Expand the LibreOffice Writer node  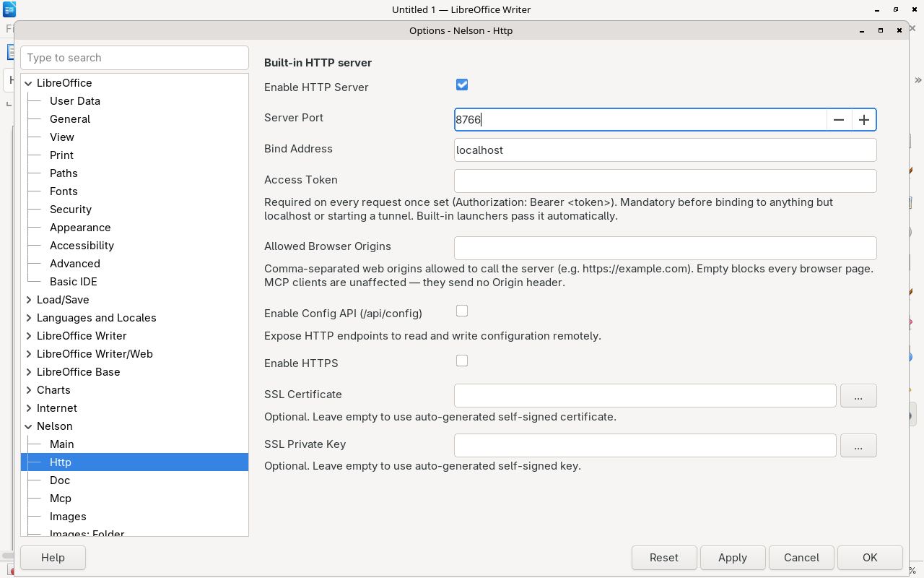(29, 336)
